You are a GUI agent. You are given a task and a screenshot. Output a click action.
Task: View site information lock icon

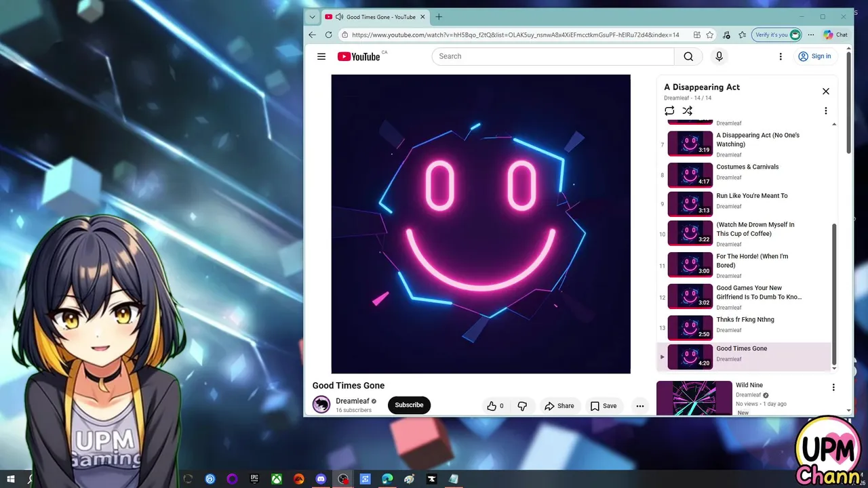click(344, 35)
